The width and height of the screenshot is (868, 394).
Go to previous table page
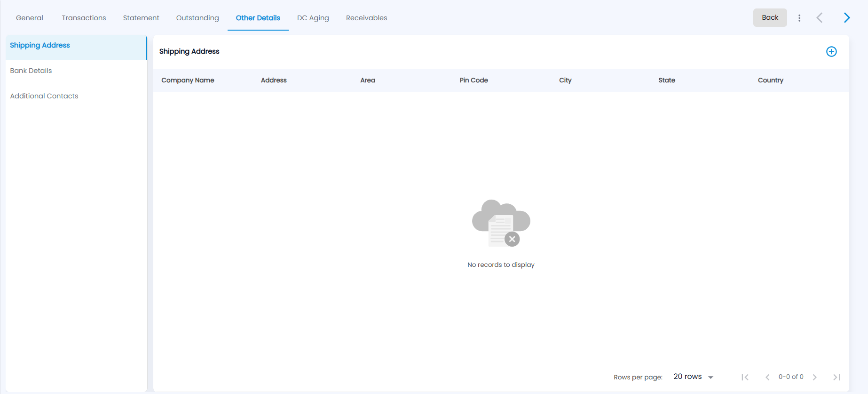767,377
